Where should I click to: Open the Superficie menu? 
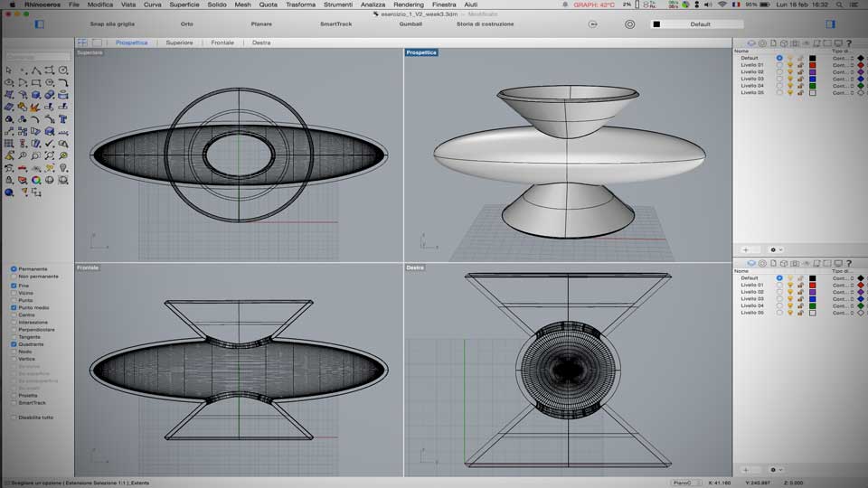click(184, 5)
